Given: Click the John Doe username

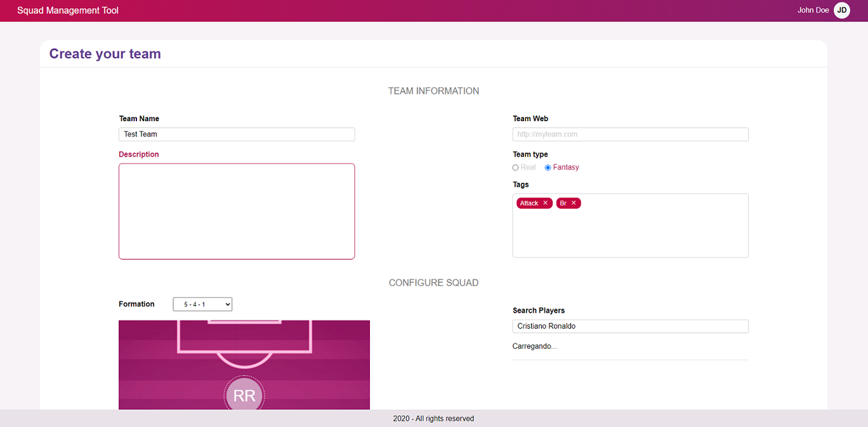Looking at the screenshot, I should tap(813, 10).
